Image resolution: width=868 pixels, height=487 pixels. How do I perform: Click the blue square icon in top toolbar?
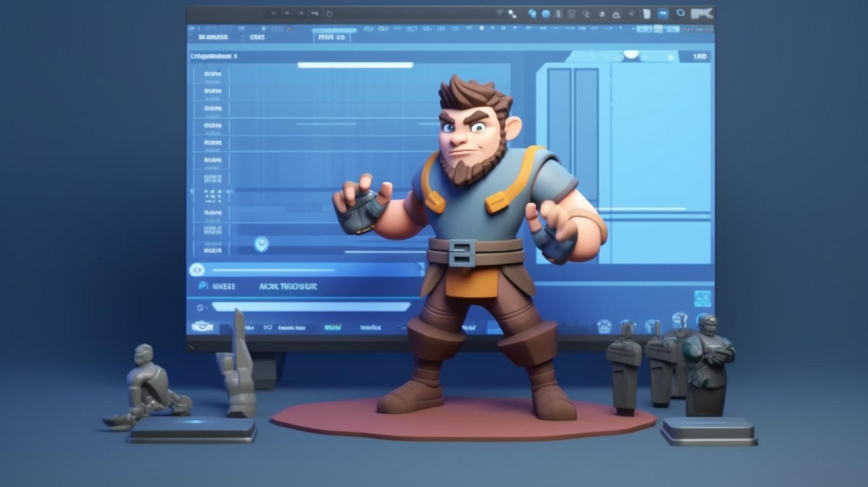coord(663,14)
